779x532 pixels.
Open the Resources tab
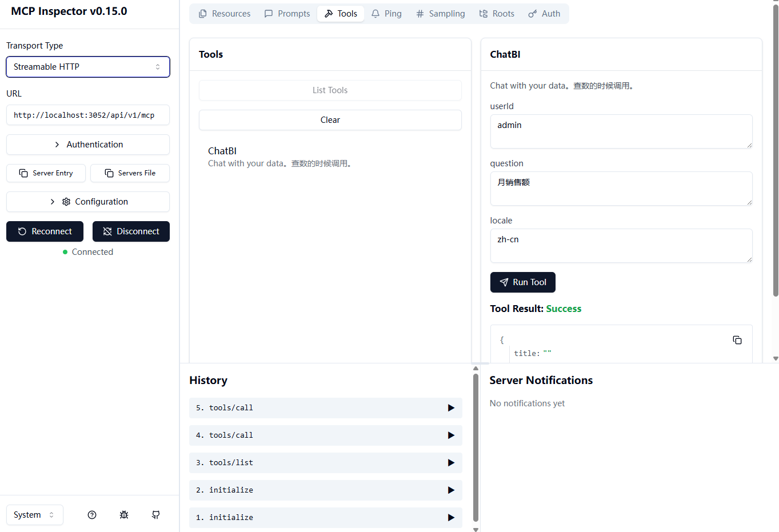tap(224, 14)
